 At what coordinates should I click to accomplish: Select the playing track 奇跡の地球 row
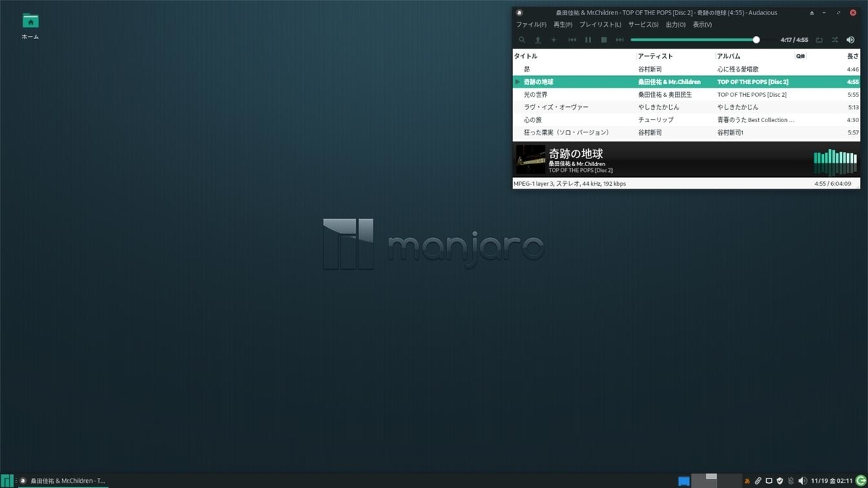coord(686,82)
